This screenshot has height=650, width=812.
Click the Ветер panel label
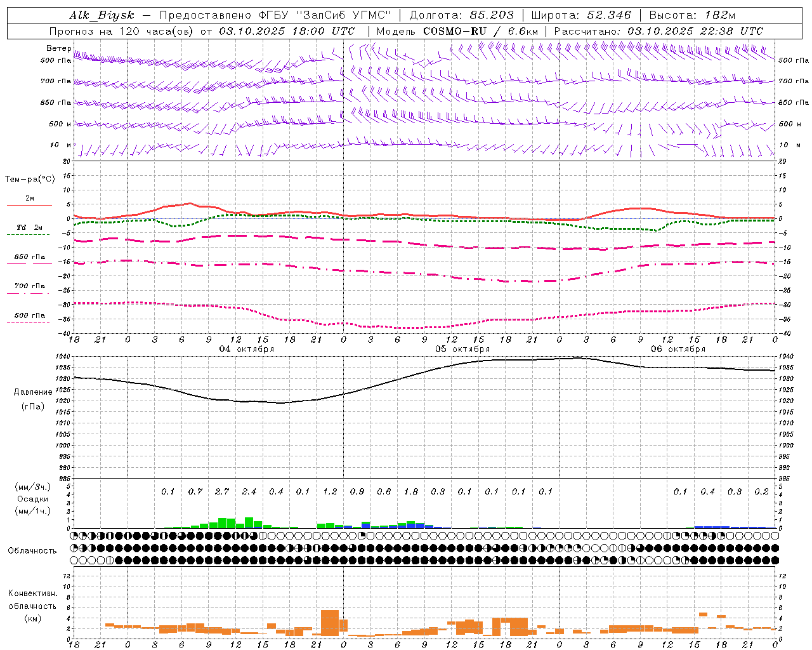point(58,48)
